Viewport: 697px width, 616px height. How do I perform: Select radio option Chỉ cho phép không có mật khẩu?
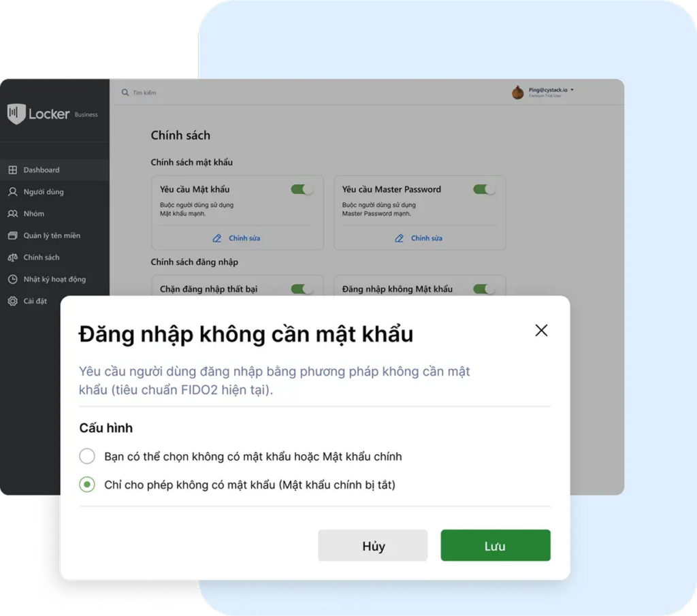pyautogui.click(x=87, y=485)
